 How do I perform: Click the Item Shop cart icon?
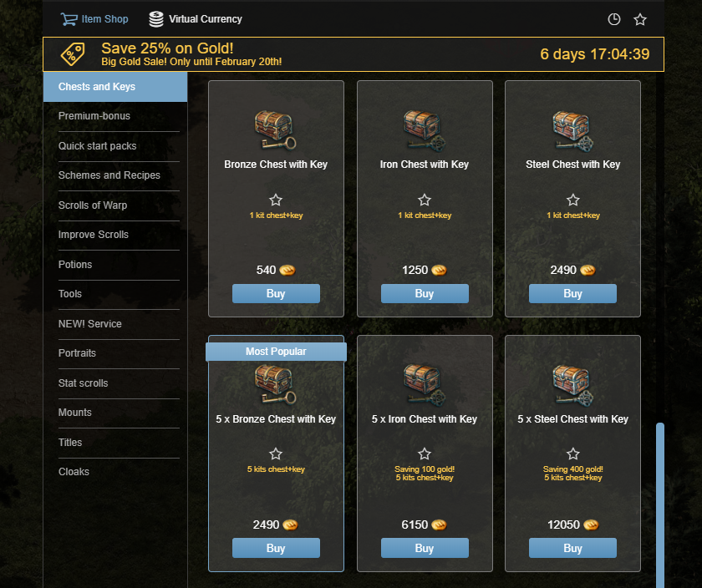click(x=69, y=19)
